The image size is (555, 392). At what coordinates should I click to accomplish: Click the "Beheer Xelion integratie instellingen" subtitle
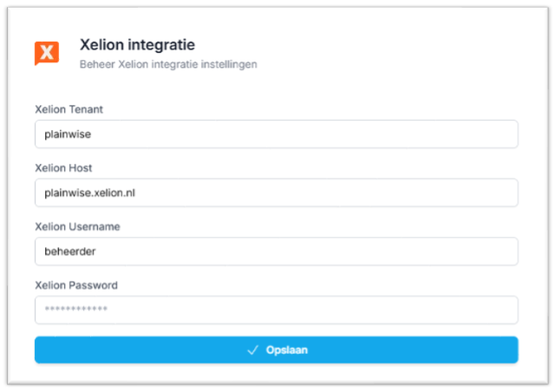pos(168,64)
